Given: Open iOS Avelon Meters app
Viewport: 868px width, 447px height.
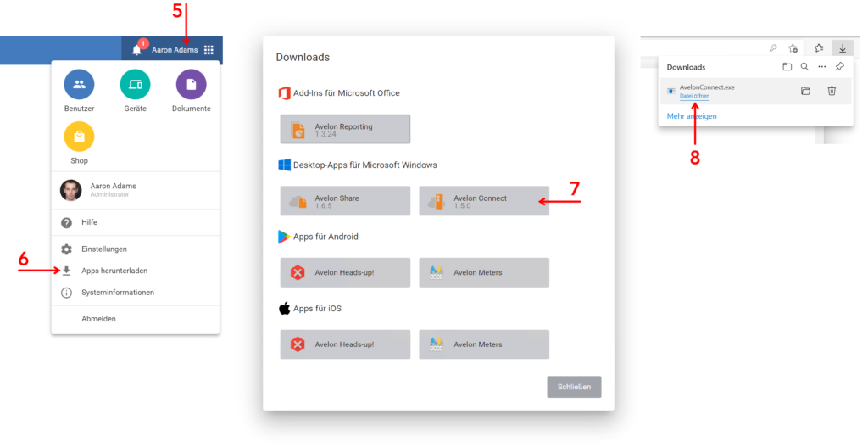Looking at the screenshot, I should 484,344.
